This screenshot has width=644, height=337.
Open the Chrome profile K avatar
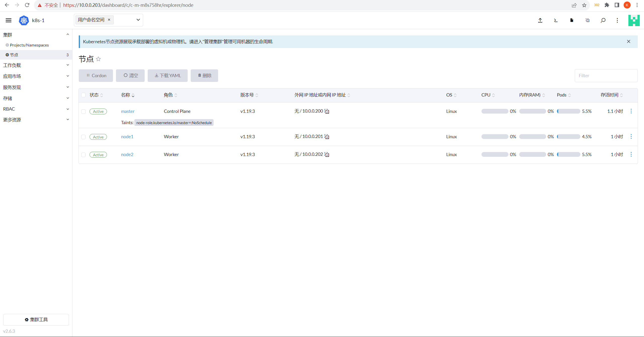point(627,5)
